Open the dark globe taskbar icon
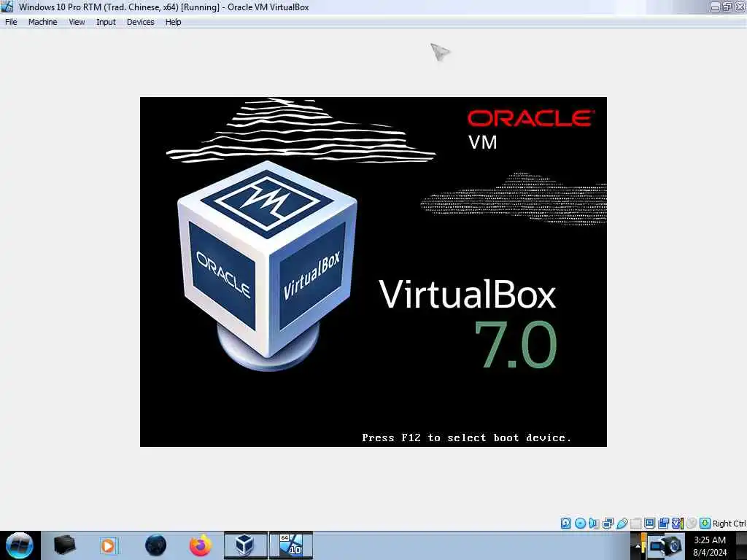 tap(156, 545)
